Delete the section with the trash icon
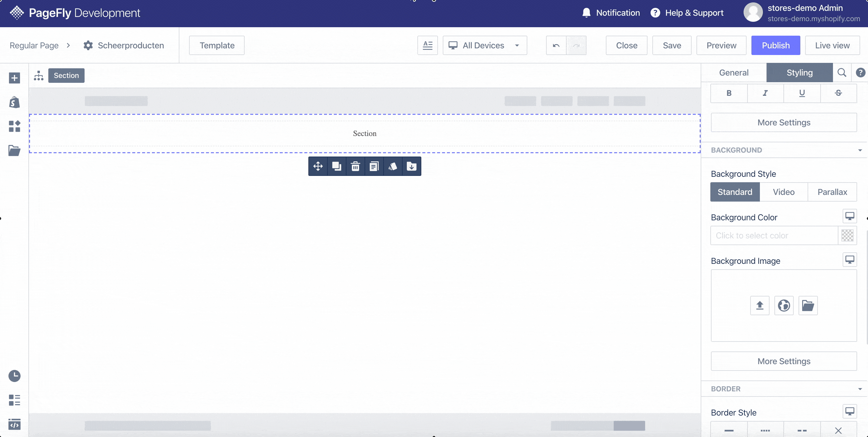Screen dimensions: 868x437 355,166
